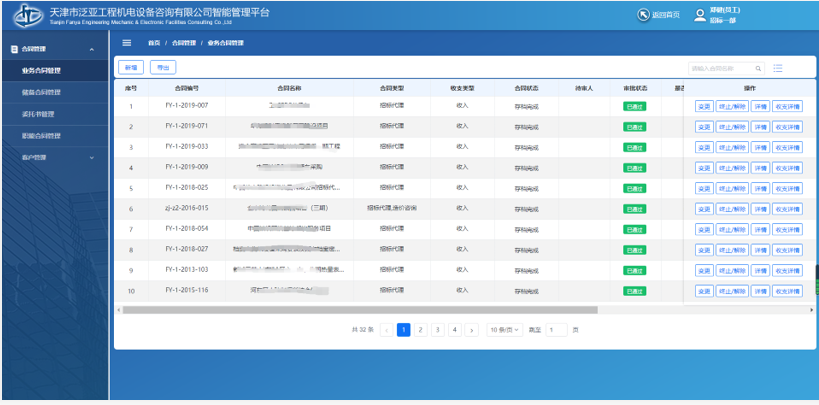Select 委托书管理 in the sidebar
This screenshot has height=405, width=819.
click(39, 114)
